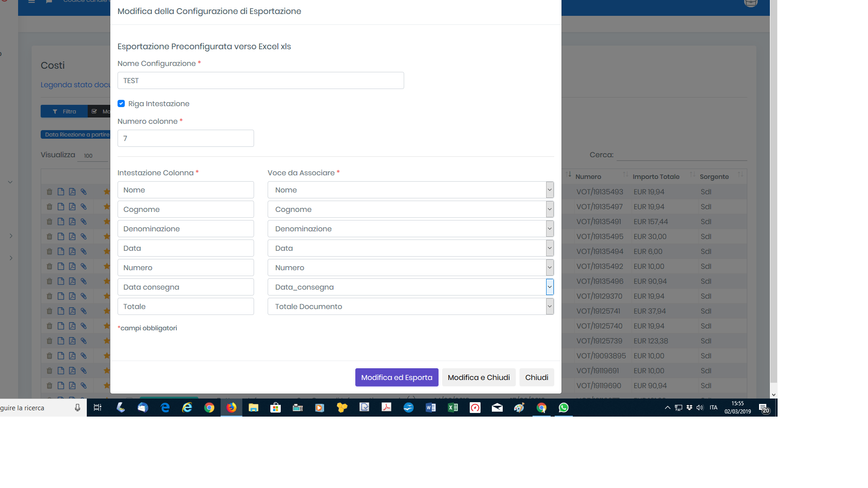Click microphone icon in taskbar search

(x=77, y=408)
